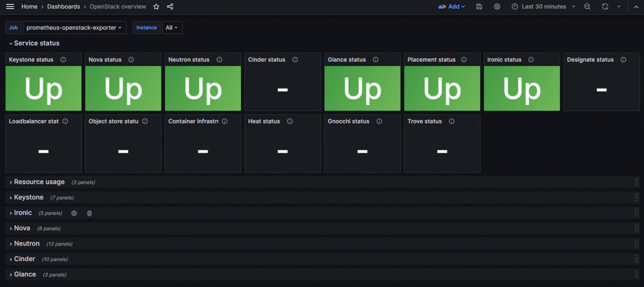View the Keystone status panel info tooltip
Image resolution: width=644 pixels, height=287 pixels.
click(63, 59)
